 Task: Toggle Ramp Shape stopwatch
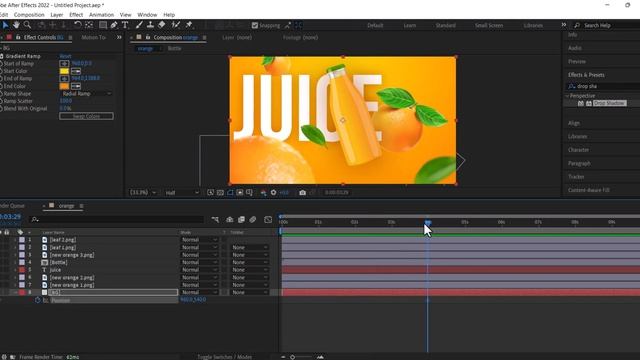[x=1, y=93]
